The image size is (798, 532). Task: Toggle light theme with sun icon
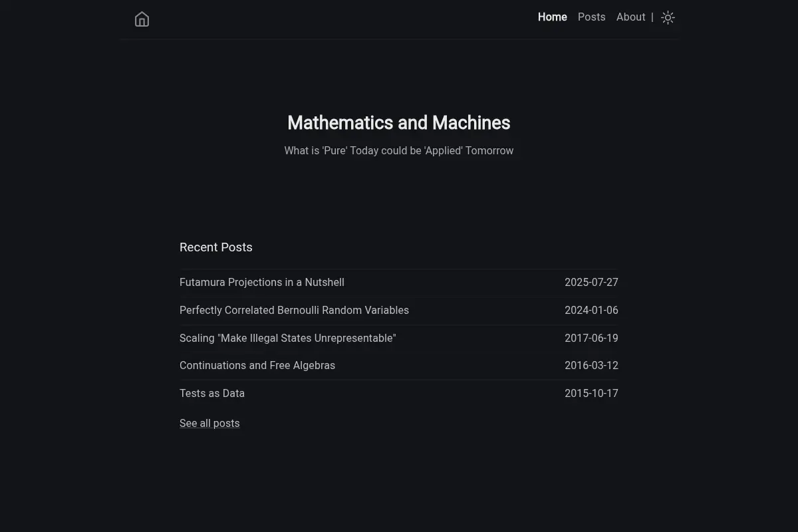(668, 18)
